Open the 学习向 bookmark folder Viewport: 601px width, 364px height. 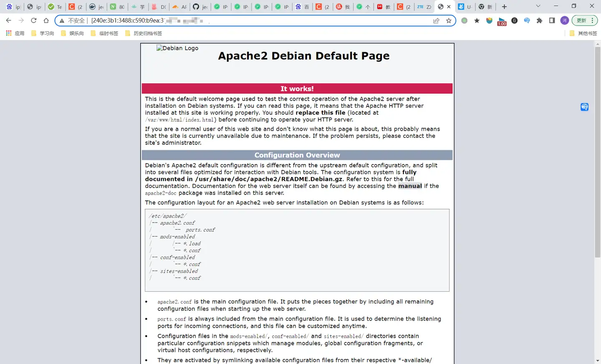[43, 33]
